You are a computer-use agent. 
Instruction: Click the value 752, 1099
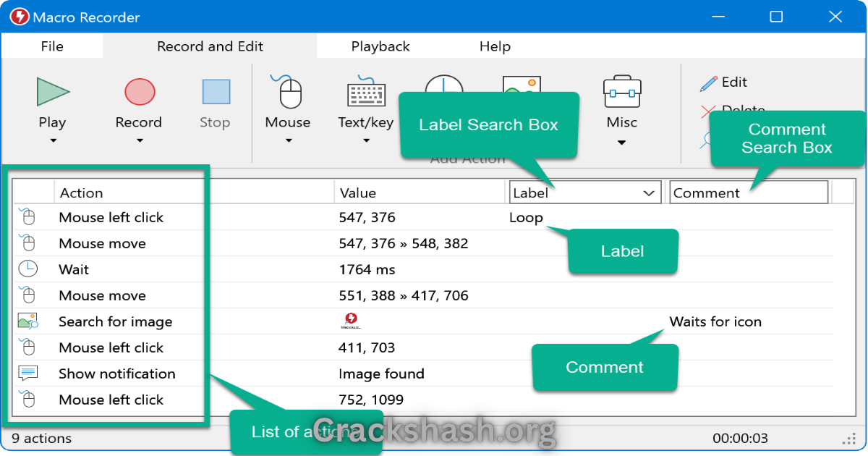371,400
